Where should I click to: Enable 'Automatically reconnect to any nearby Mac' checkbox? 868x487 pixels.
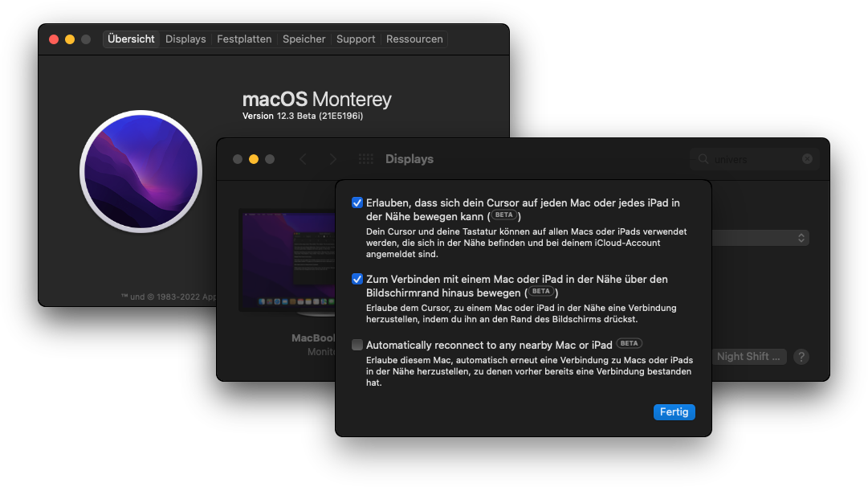click(357, 346)
